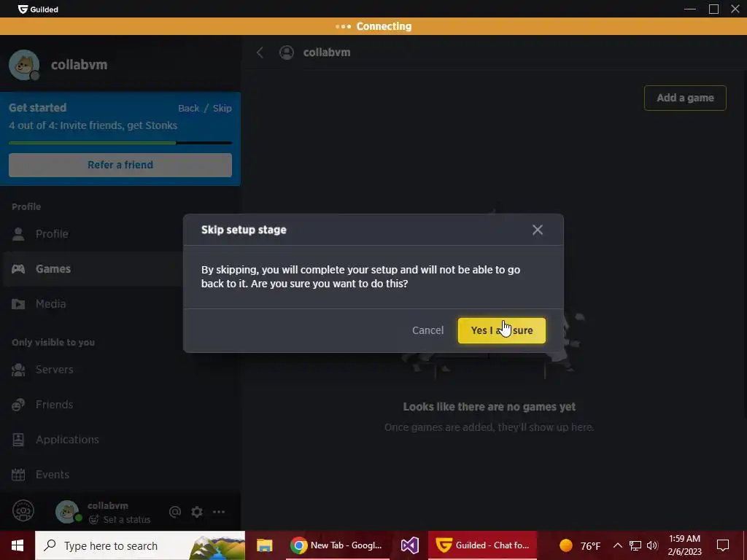
Task: Close the Skip setup stage dialog
Action: tap(538, 230)
